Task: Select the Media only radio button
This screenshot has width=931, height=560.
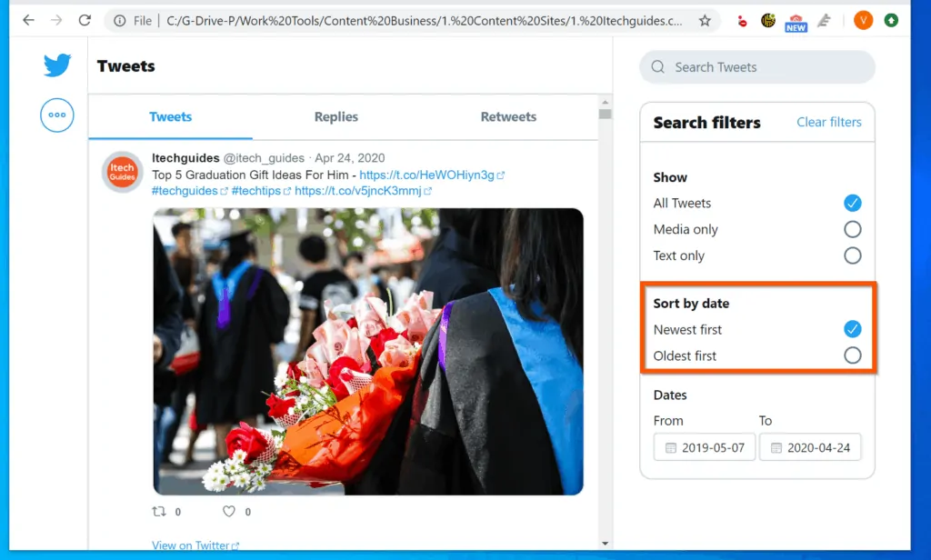Action: [x=852, y=229]
